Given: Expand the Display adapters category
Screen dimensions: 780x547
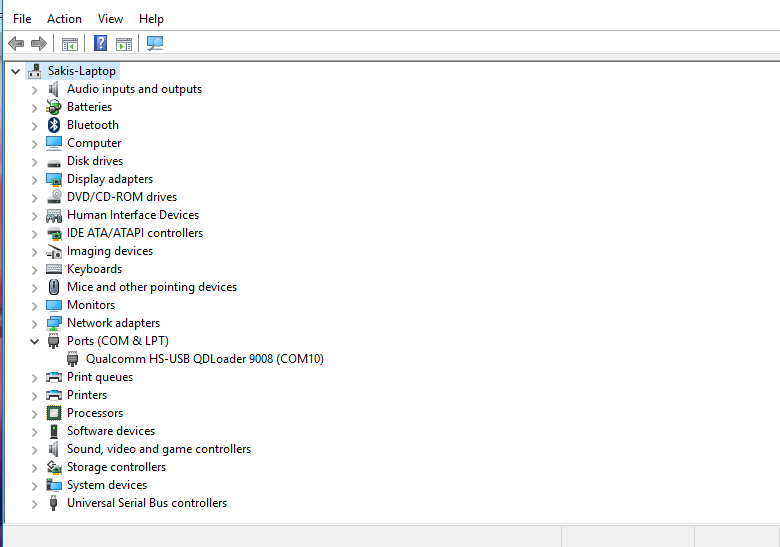Looking at the screenshot, I should pyautogui.click(x=34, y=180).
